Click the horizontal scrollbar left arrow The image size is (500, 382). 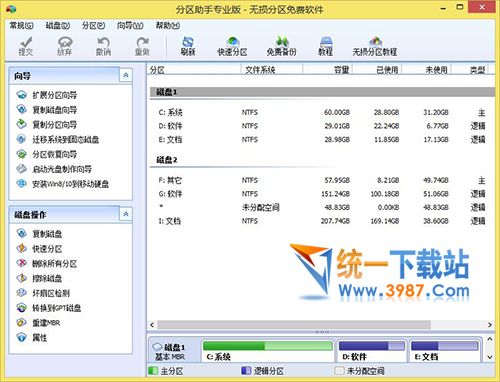(152, 324)
